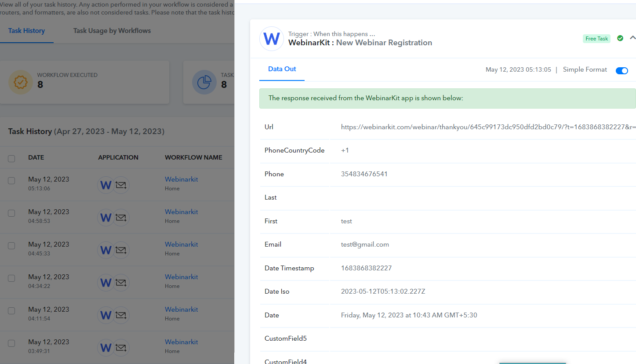636x364 pixels.
Task: Open Webinarkit workflow link for 03:49:31 task
Action: [x=182, y=342]
